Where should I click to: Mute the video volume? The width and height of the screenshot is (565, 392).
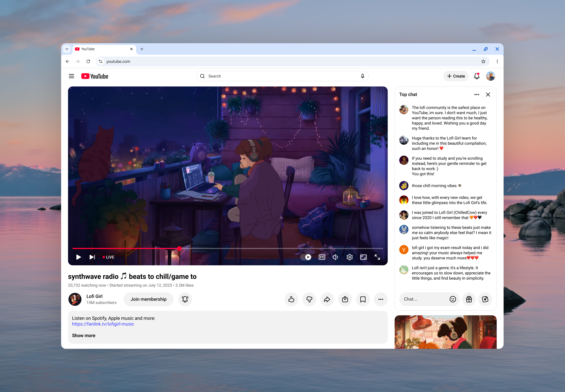click(335, 257)
